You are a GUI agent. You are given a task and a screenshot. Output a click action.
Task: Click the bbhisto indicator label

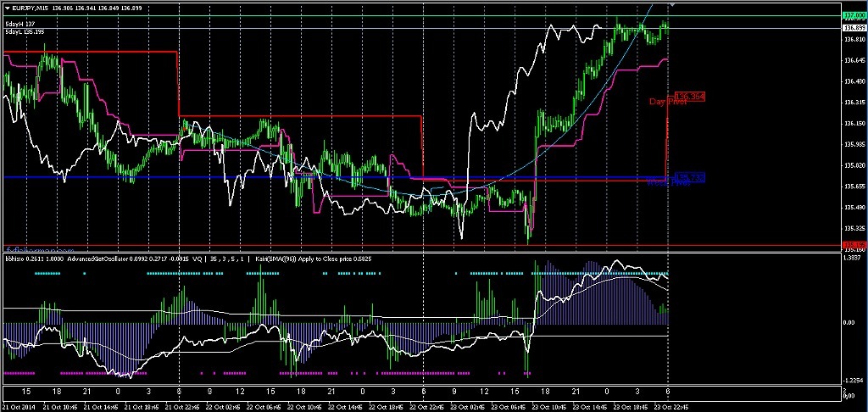(x=14, y=259)
